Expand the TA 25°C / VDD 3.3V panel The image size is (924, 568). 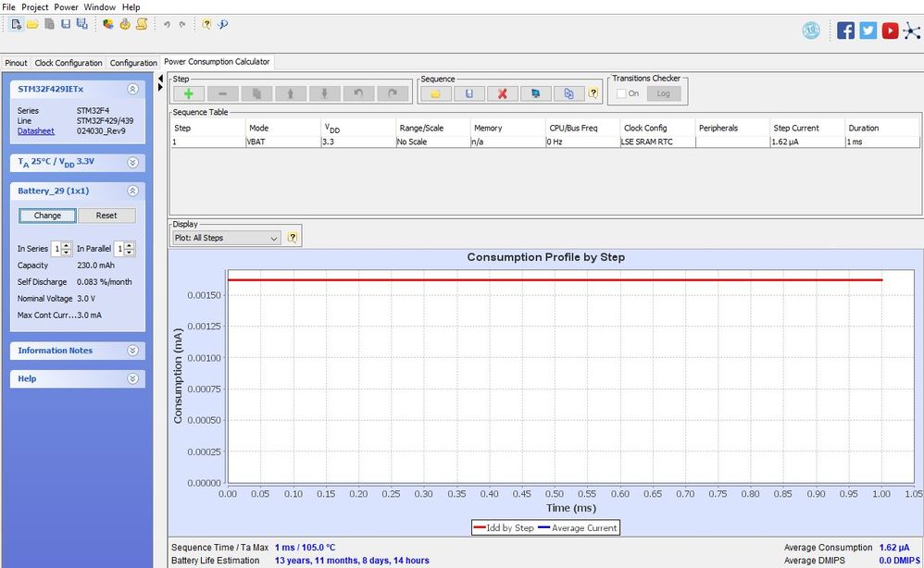tap(133, 163)
